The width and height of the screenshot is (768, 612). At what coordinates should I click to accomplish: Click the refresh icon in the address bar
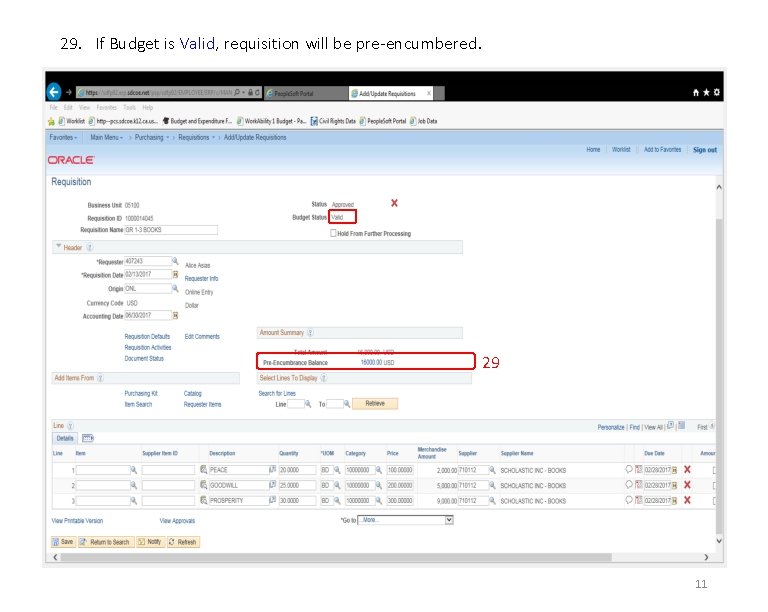pyautogui.click(x=258, y=93)
